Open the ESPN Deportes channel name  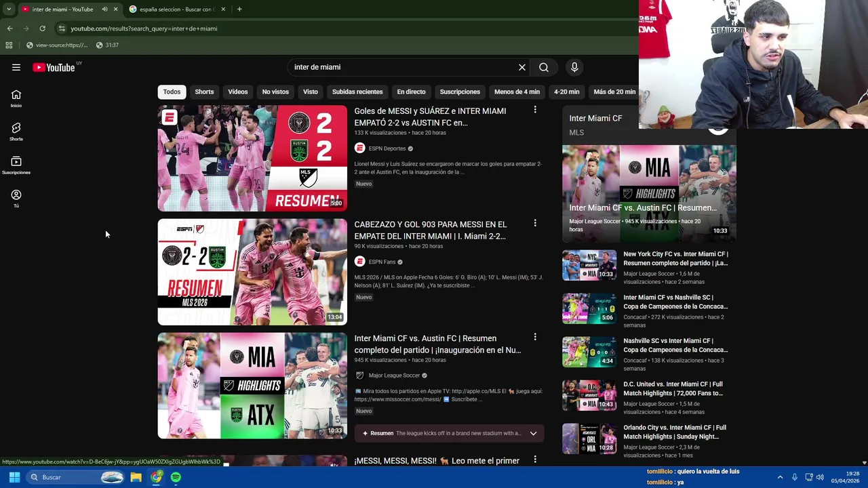[387, 148]
